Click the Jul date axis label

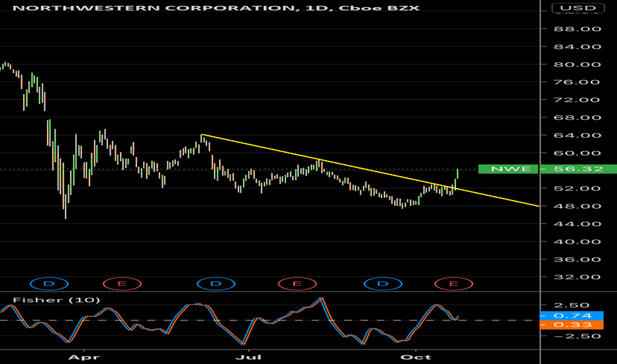tap(248, 357)
